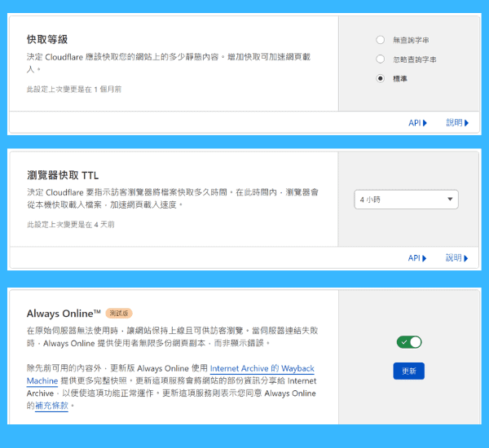Select the 無查詢字串 radio option
Screen dimensions: 489x448
[x=380, y=40]
